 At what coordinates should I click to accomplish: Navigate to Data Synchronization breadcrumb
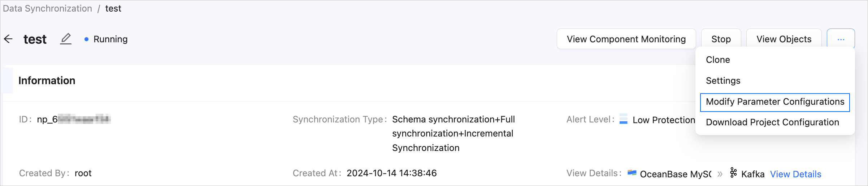pos(47,9)
